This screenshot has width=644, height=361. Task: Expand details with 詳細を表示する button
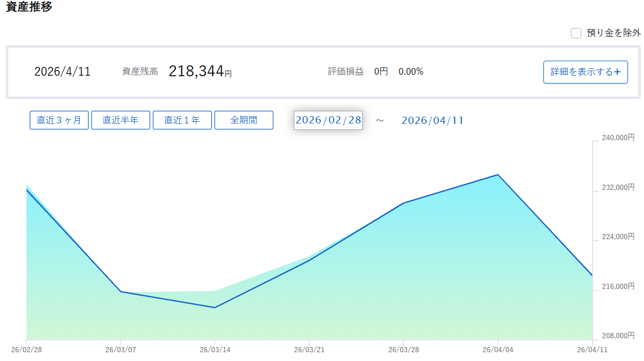coord(585,72)
